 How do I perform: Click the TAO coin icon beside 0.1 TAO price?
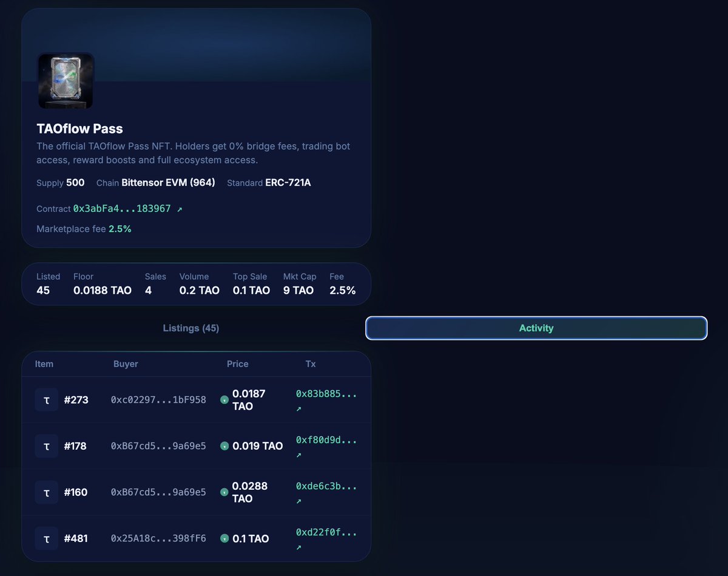(224, 538)
